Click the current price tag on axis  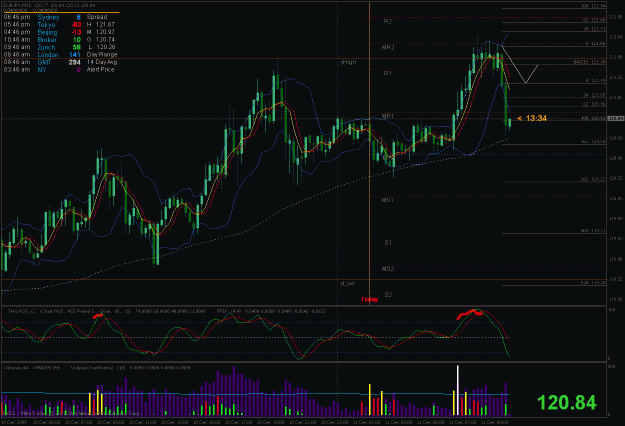tap(617, 118)
